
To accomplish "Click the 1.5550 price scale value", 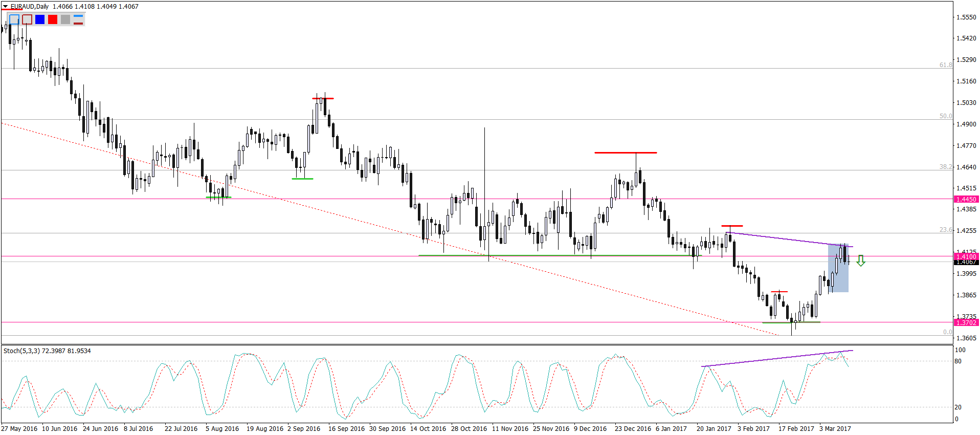I will [966, 17].
